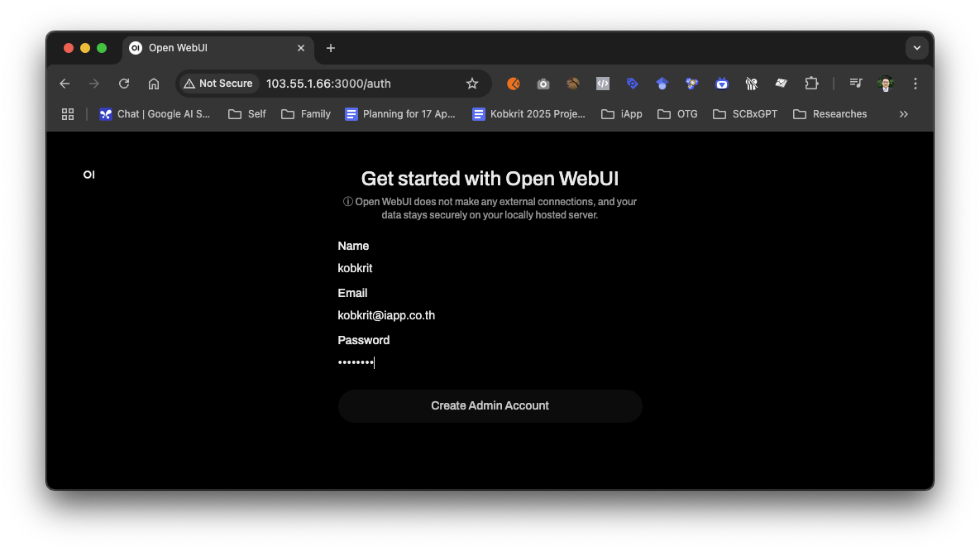This screenshot has width=980, height=551.
Task: Open the Researches bookmark folder
Action: 829,114
